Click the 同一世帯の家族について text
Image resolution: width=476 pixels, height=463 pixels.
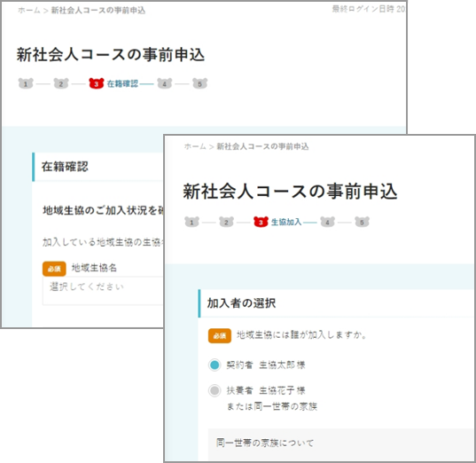tap(265, 443)
